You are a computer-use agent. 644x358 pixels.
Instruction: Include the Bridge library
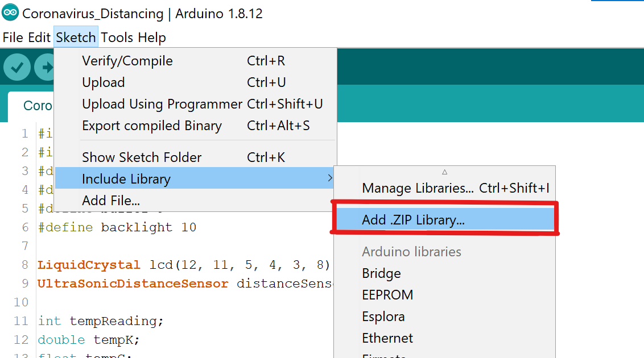[381, 274]
